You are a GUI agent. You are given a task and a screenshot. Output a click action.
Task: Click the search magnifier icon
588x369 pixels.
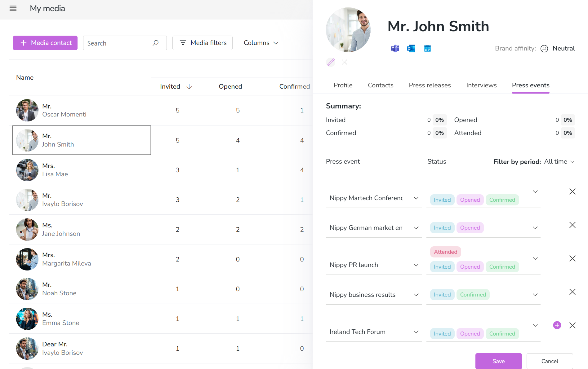point(156,43)
